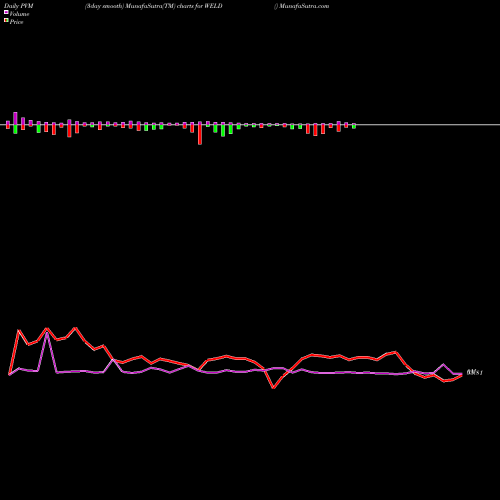
Task: Click the first peak of the red line
Action: point(19,330)
